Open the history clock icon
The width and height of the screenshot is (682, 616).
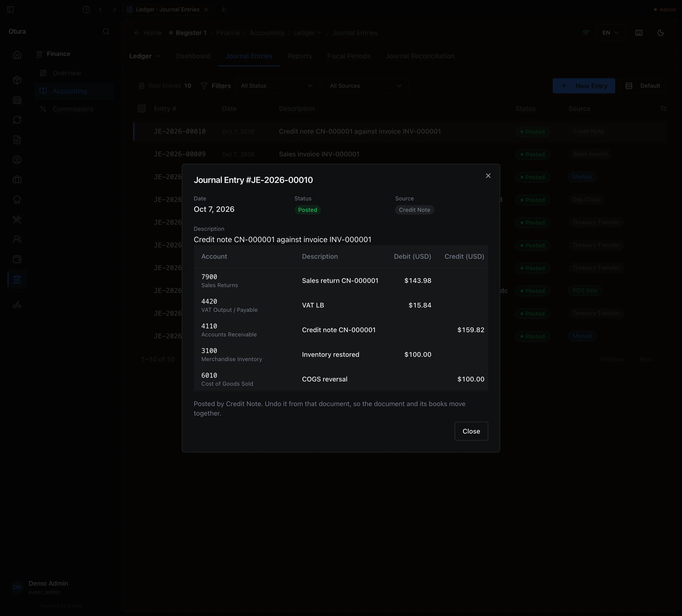[x=86, y=9]
